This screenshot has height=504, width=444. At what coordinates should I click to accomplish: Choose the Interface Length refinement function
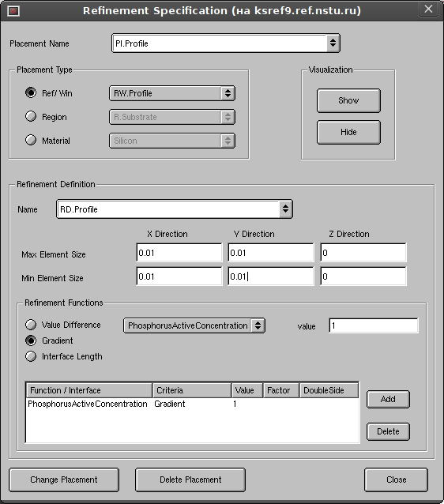(31, 356)
